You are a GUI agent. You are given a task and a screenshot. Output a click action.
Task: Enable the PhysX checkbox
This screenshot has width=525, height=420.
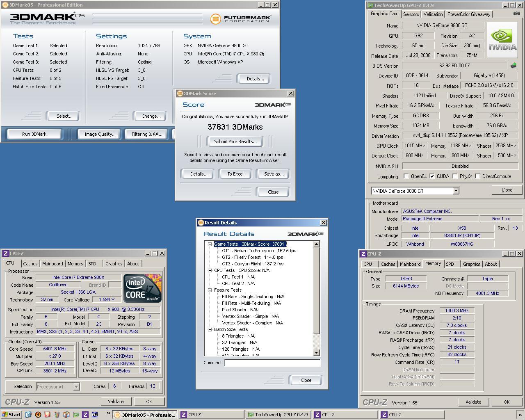tap(455, 176)
